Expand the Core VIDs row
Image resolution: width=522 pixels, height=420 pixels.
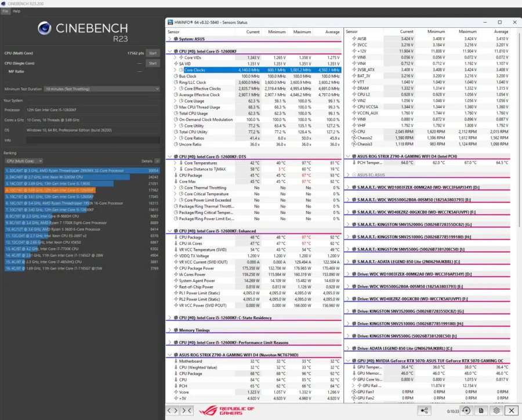pos(175,57)
